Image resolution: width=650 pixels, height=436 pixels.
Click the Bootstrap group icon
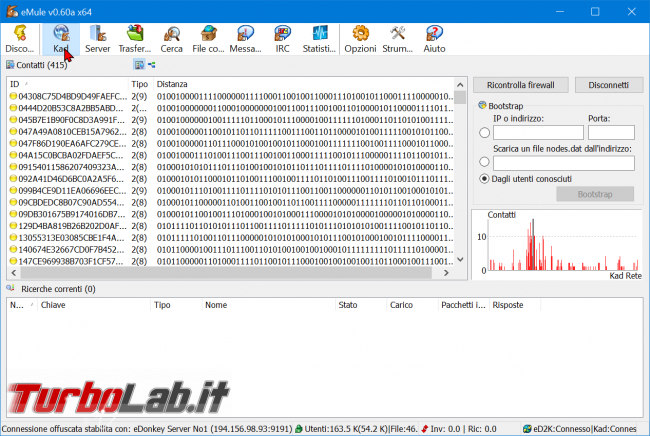pos(482,105)
